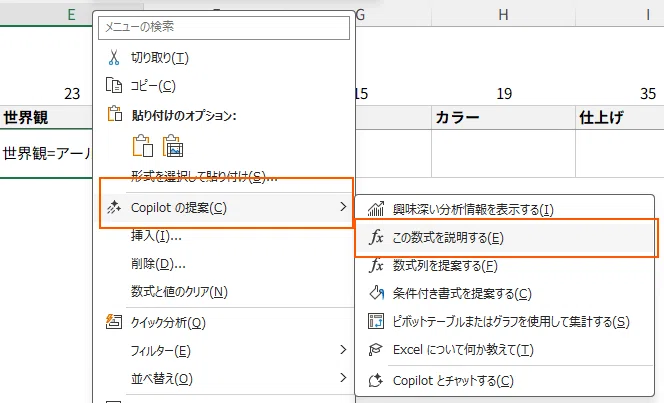Click the scissors Cut icon
The image size is (664, 403).
coord(113,57)
